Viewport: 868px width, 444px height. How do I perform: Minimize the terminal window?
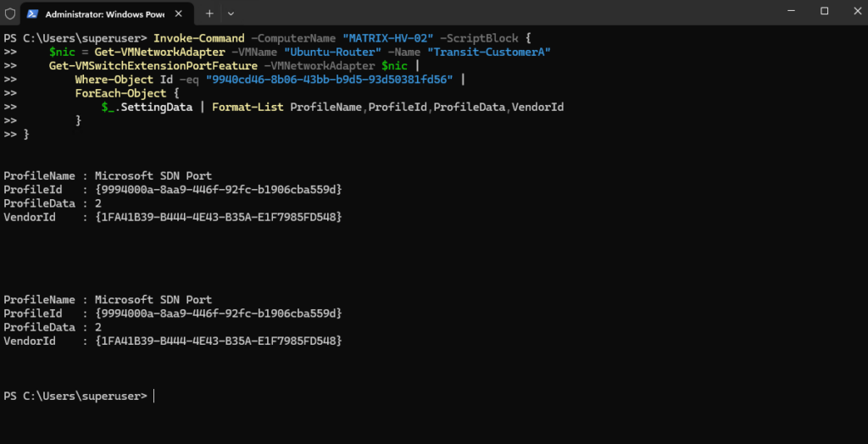pyautogui.click(x=793, y=11)
